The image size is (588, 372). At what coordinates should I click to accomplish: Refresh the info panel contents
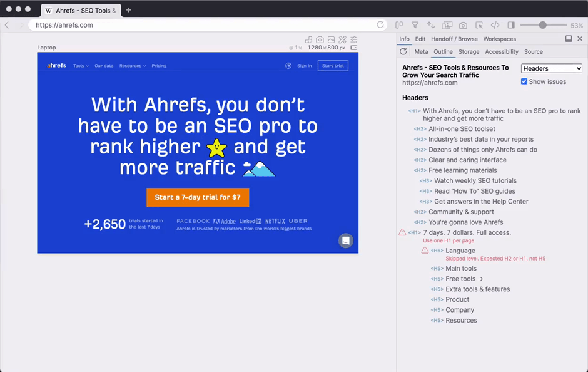pos(403,51)
